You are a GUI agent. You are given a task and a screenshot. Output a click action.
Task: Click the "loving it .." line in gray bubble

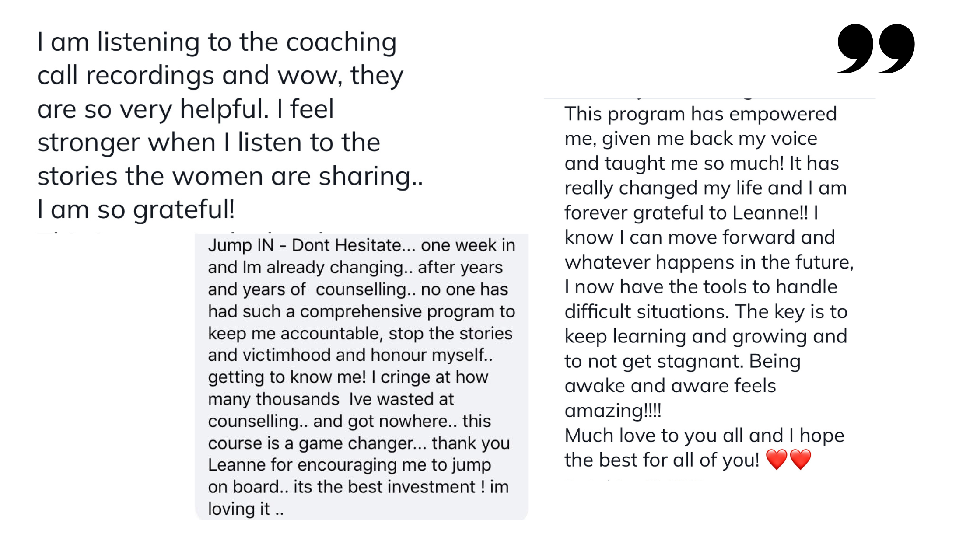pyautogui.click(x=246, y=509)
